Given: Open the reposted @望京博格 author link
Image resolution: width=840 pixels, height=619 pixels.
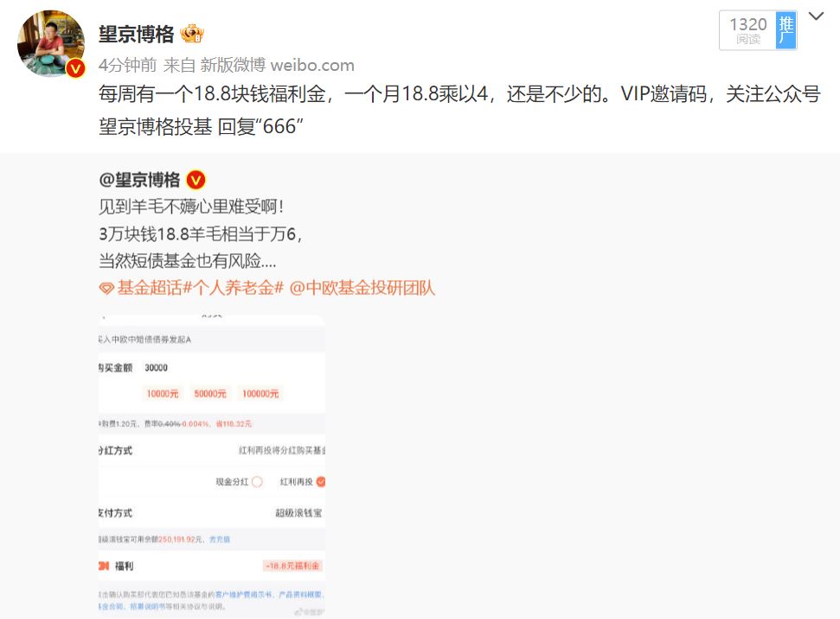Looking at the screenshot, I should point(139,180).
